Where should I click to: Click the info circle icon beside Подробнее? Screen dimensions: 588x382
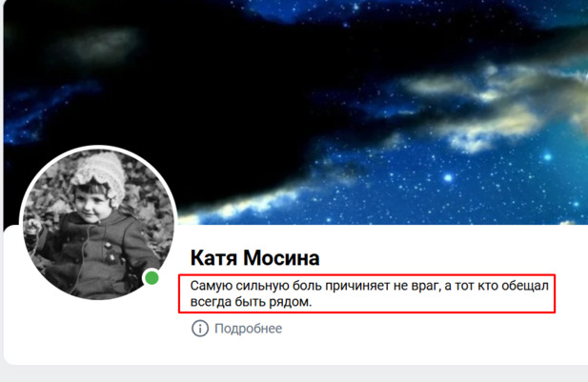click(200, 329)
